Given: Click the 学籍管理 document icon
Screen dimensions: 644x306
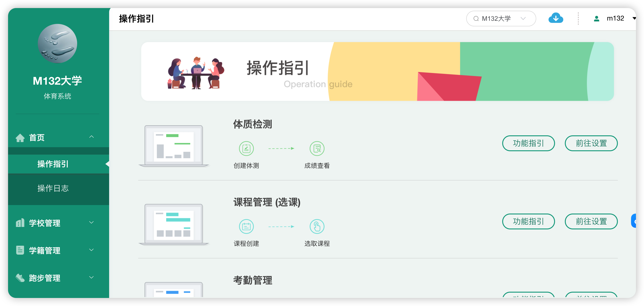Looking at the screenshot, I should point(20,250).
